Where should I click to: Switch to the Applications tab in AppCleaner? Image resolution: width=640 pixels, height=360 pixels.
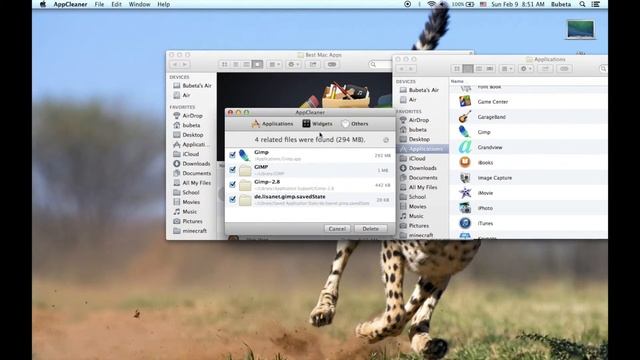(272, 124)
